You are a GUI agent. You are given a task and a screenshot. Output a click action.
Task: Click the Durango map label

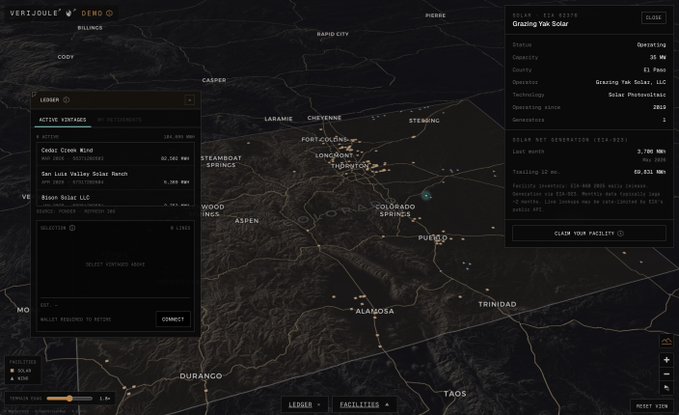coord(201,376)
